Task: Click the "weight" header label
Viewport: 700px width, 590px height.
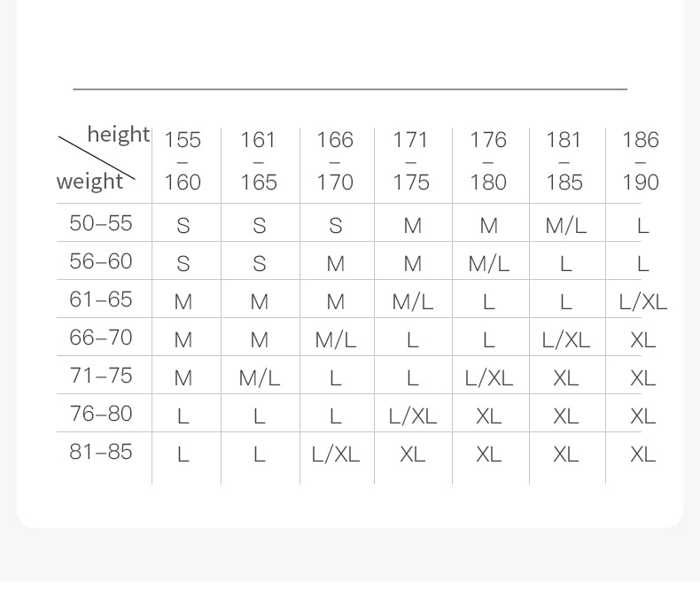Action: [89, 182]
